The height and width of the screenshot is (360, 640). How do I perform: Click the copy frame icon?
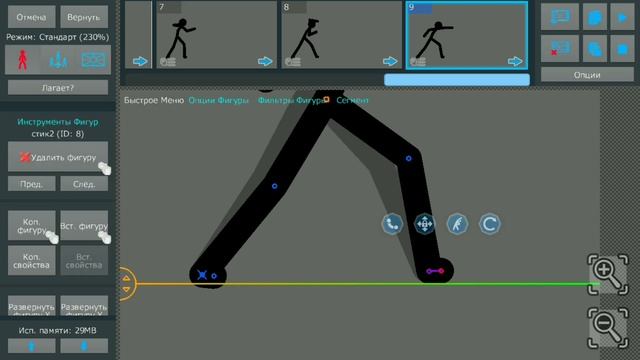595,17
